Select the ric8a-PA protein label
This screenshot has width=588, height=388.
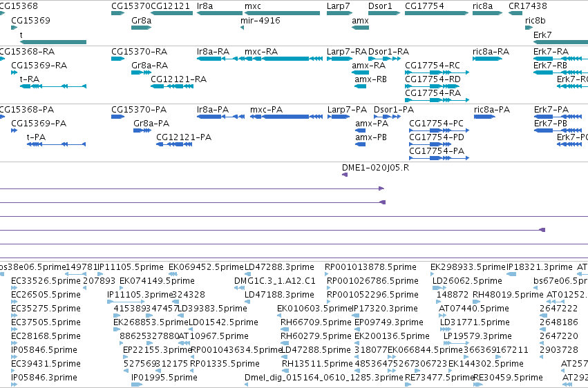pos(492,109)
